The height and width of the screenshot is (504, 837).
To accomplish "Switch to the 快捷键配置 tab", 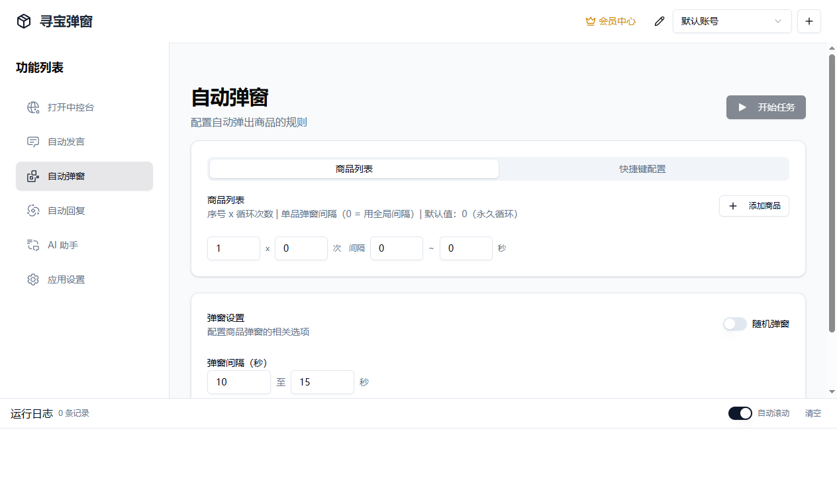I will pos(642,169).
